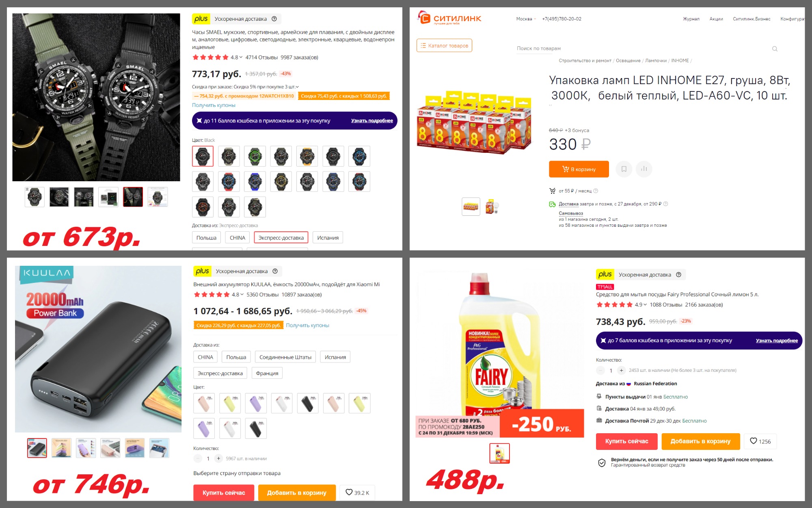Viewport: 812px width, 508px height.
Task: Click the question icon after от 55 ₽ / месяц
Action: (596, 191)
